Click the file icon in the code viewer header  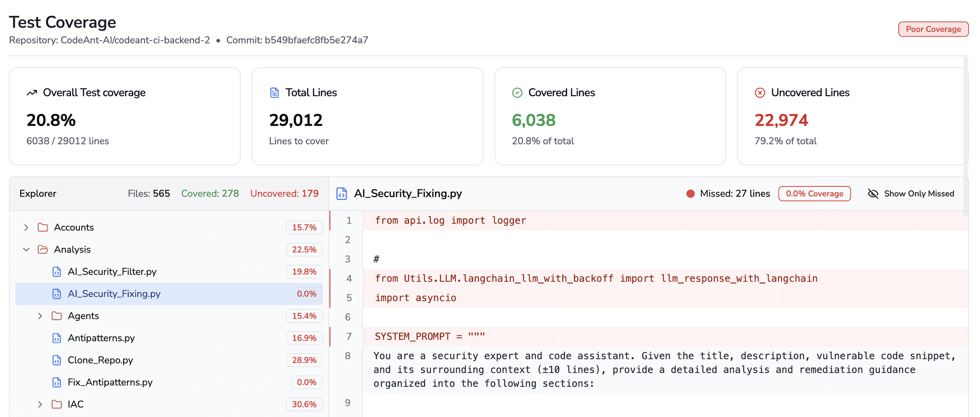click(342, 194)
